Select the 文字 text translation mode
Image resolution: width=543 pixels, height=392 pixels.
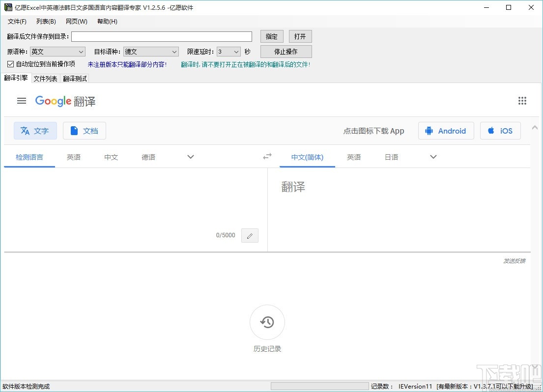coord(35,131)
